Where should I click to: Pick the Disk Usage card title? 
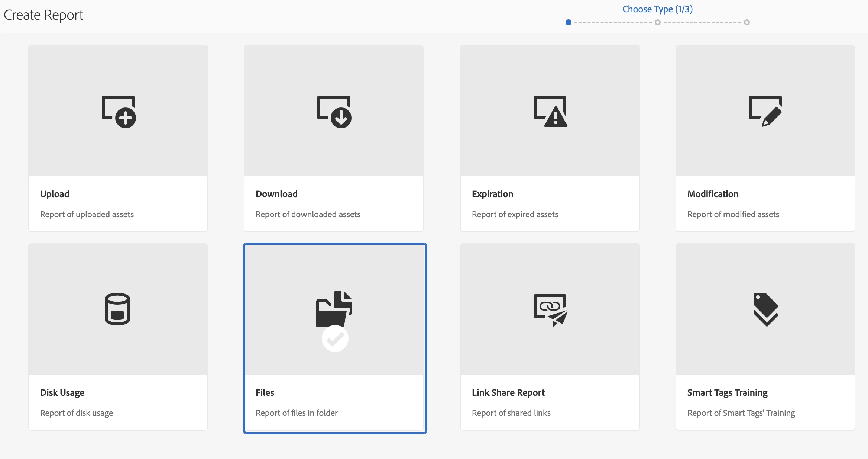[x=62, y=393]
